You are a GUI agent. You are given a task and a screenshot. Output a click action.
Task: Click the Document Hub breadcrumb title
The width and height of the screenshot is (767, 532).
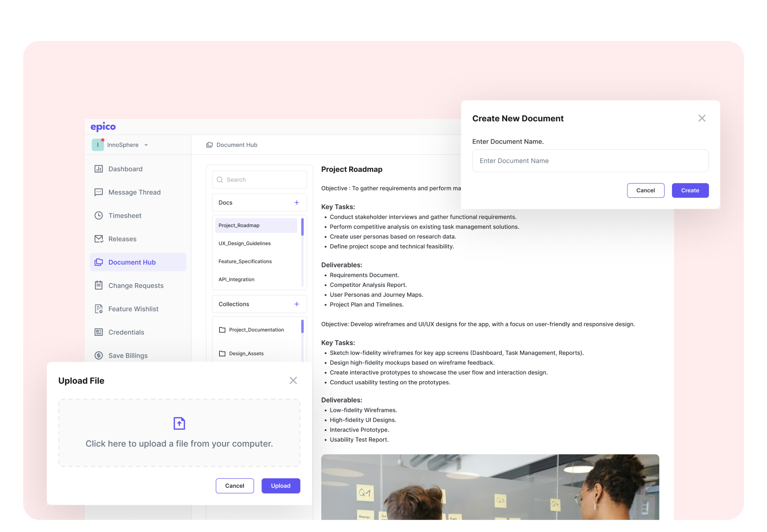[x=237, y=145]
